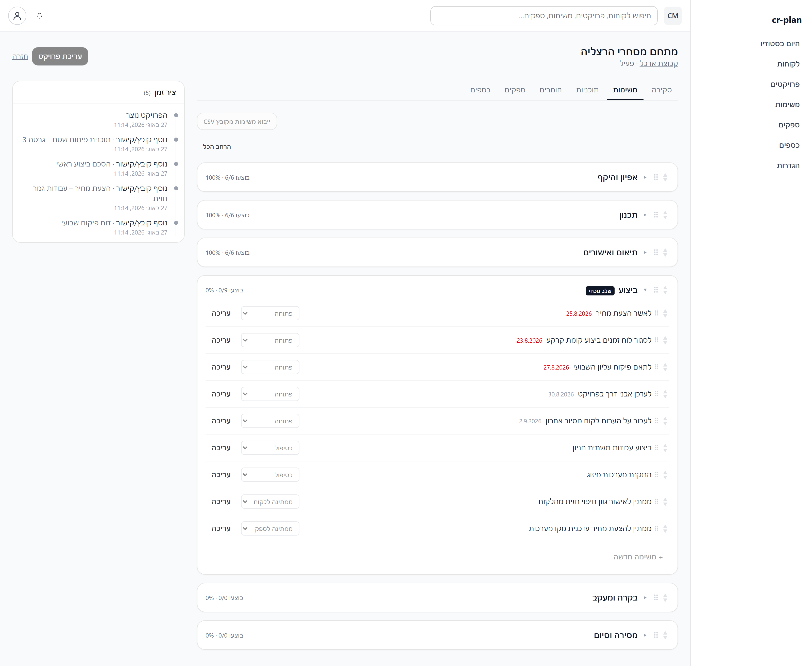Grab drag handle of the תכנון phase
The image size is (812, 666).
pyautogui.click(x=656, y=215)
